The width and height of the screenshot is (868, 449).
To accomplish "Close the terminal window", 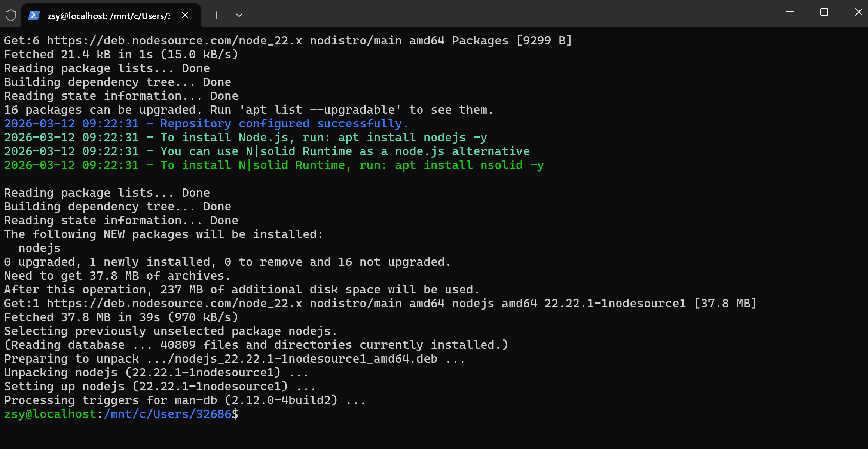I will click(x=858, y=12).
